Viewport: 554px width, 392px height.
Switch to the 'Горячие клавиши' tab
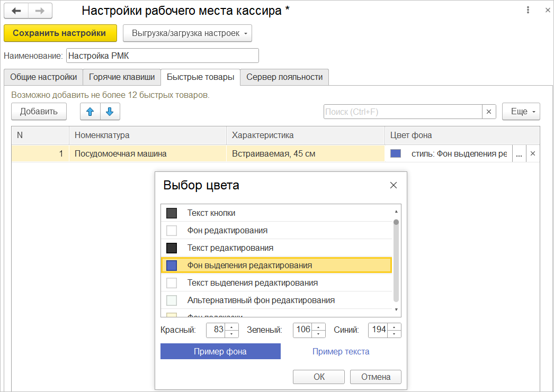122,77
